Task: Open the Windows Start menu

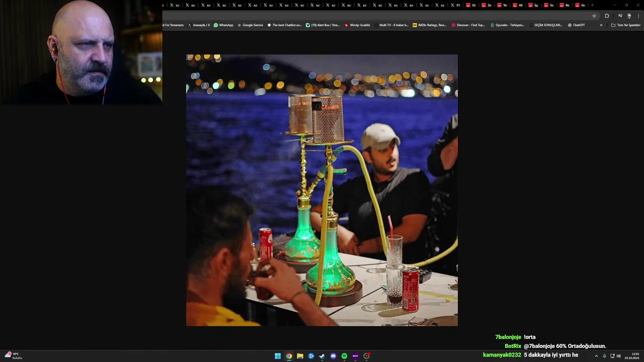Action: (x=278, y=356)
